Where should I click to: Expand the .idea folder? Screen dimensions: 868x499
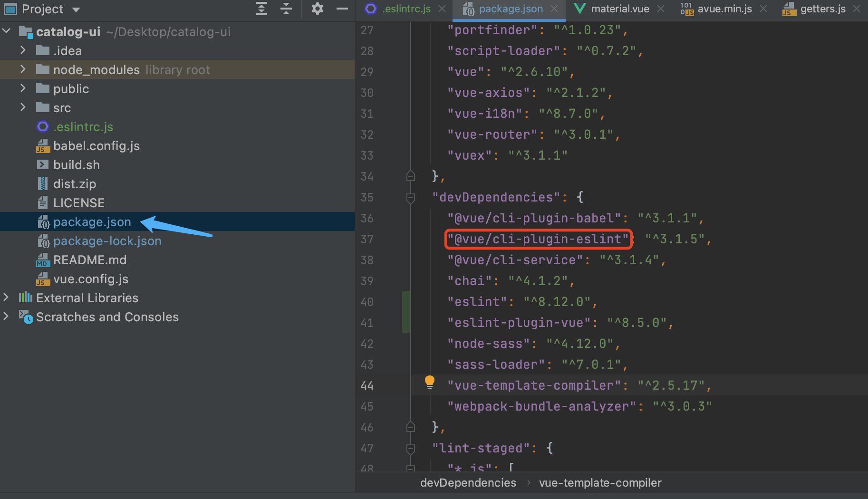point(23,50)
